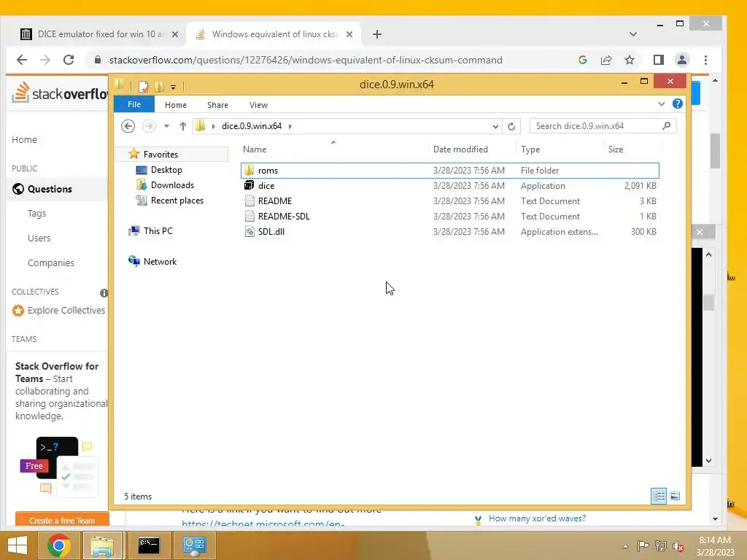The width and height of the screenshot is (747, 560).
Task: Open Chrome tab search dropdown
Action: click(x=632, y=34)
